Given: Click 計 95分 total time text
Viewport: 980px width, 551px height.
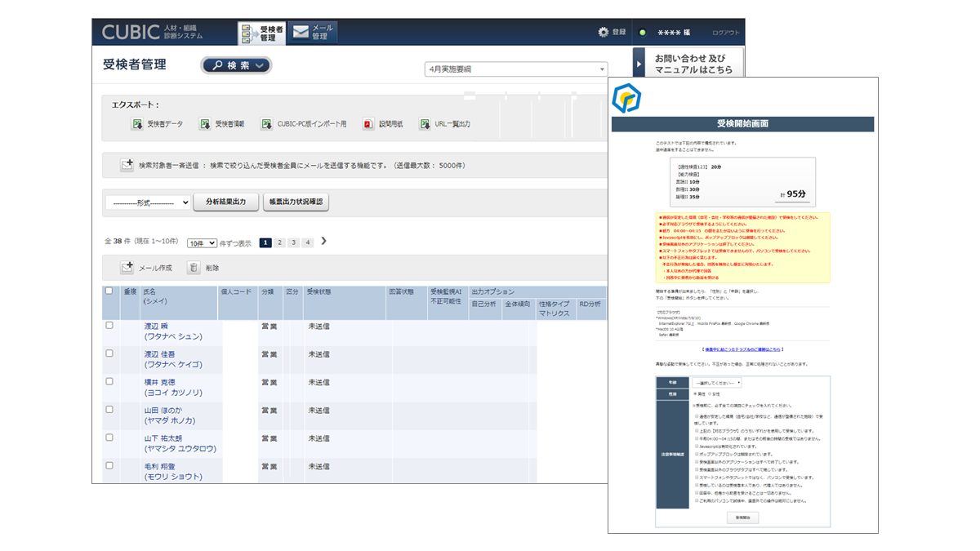Looking at the screenshot, I should tap(791, 194).
